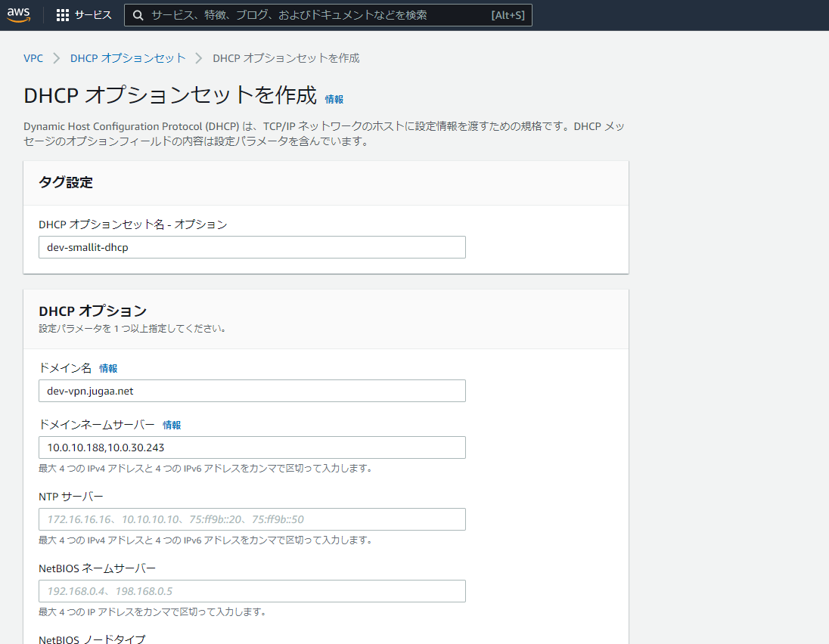The height and width of the screenshot is (644, 829).
Task: Open 情報 link next to ドメイン名
Action: click(108, 369)
